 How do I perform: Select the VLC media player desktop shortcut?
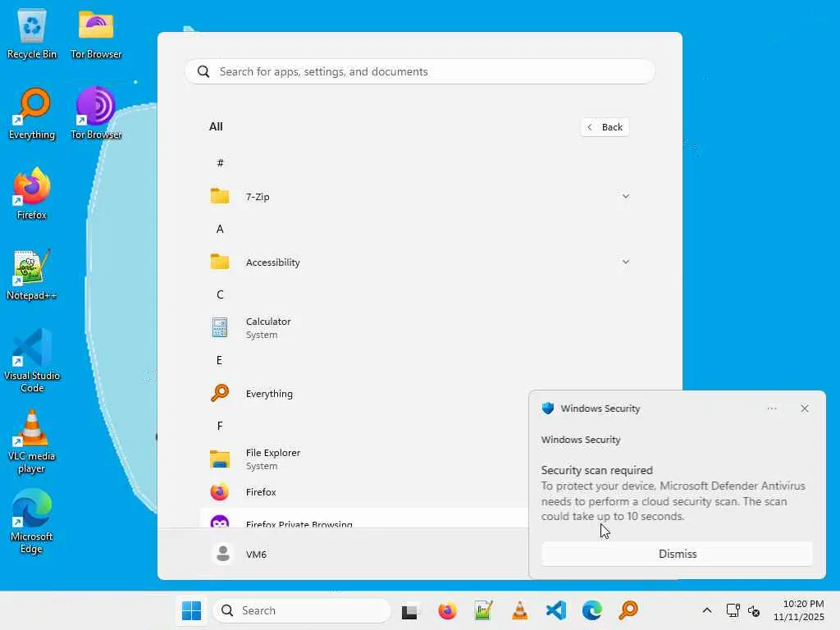32,442
